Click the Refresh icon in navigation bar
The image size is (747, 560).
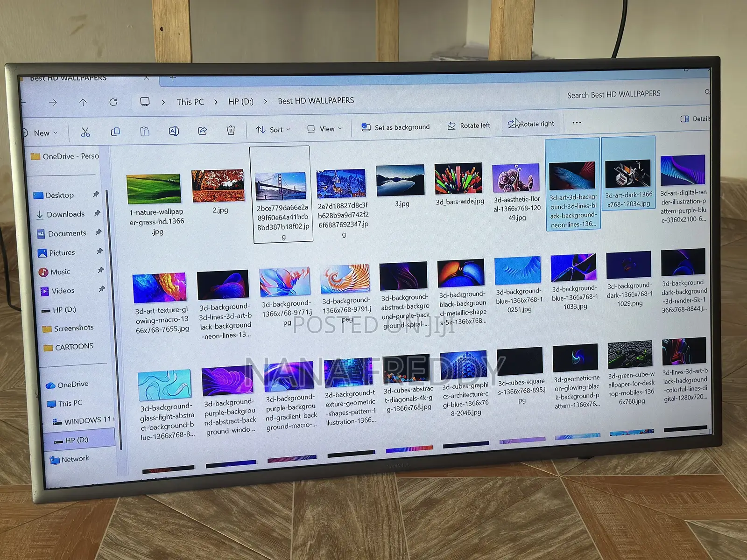(113, 102)
